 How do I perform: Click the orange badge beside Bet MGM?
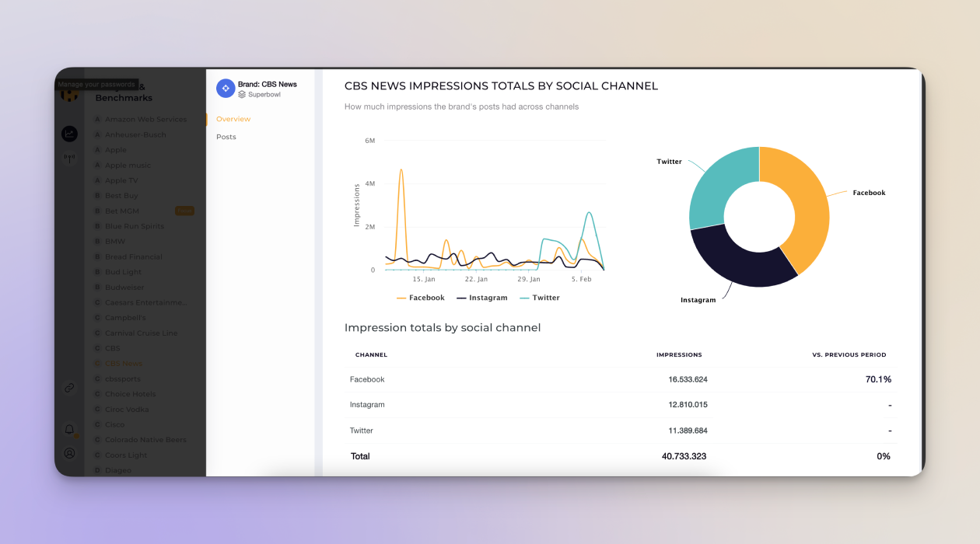coord(184,211)
